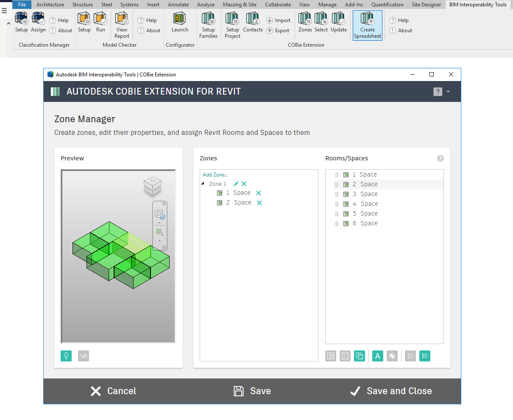Open COBie Setup Project
The height and width of the screenshot is (420, 513).
coord(232,25)
